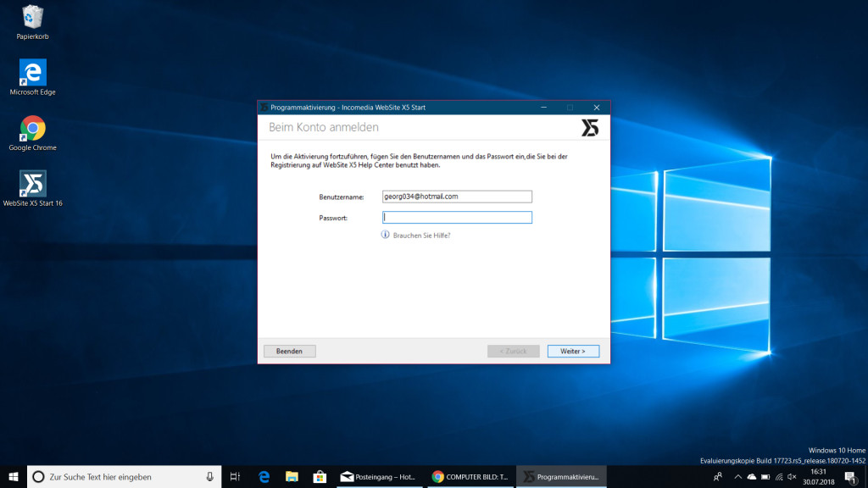Image resolution: width=868 pixels, height=488 pixels.
Task: Click the dialog title bar app icon
Action: 264,108
